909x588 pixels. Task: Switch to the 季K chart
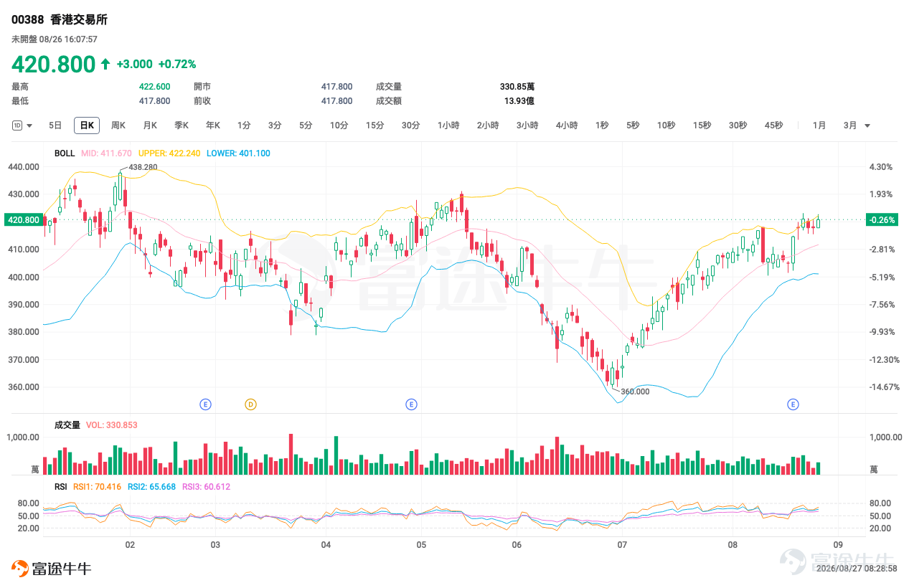pos(182,125)
